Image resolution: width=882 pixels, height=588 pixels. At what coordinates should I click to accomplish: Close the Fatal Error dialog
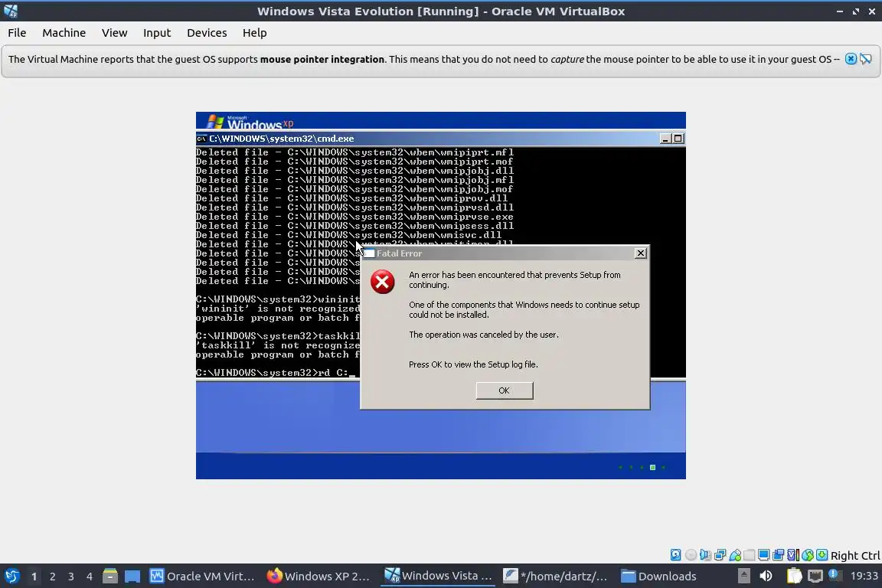pyautogui.click(x=640, y=253)
